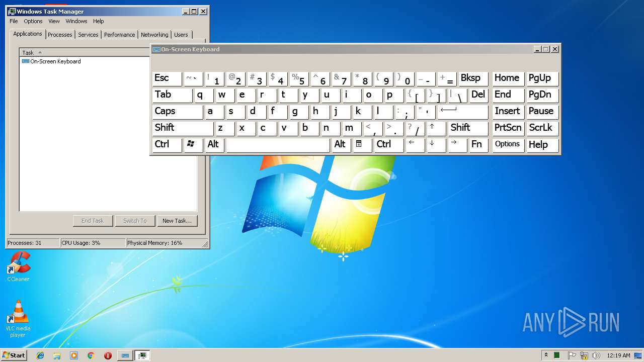Select the Task Manager taskbar button
This screenshot has width=644, height=362.
[142, 355]
